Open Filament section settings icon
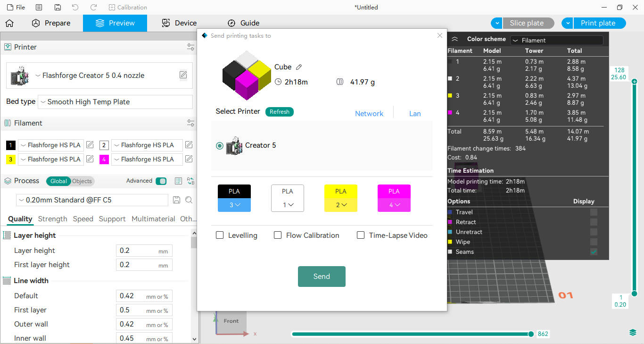 pyautogui.click(x=190, y=123)
